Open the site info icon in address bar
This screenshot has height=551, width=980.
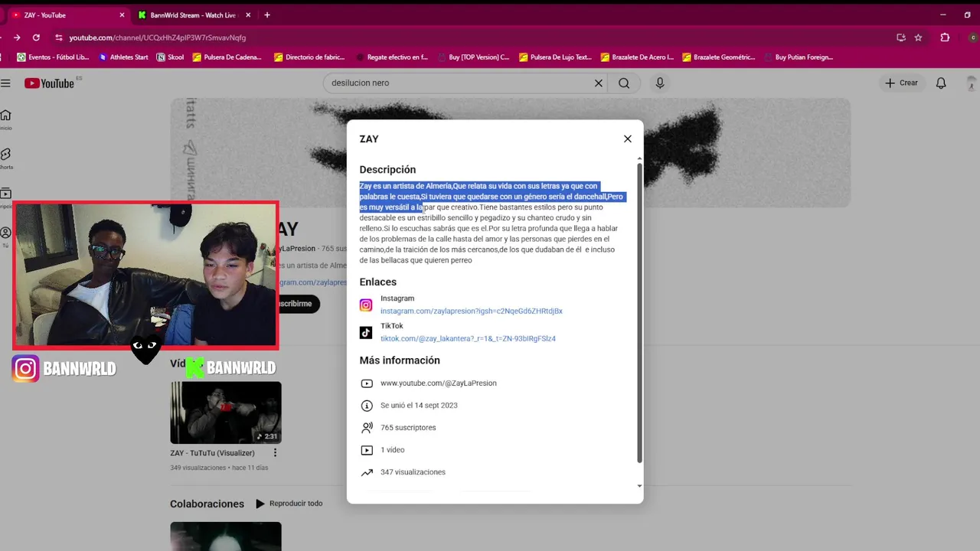click(x=58, y=37)
